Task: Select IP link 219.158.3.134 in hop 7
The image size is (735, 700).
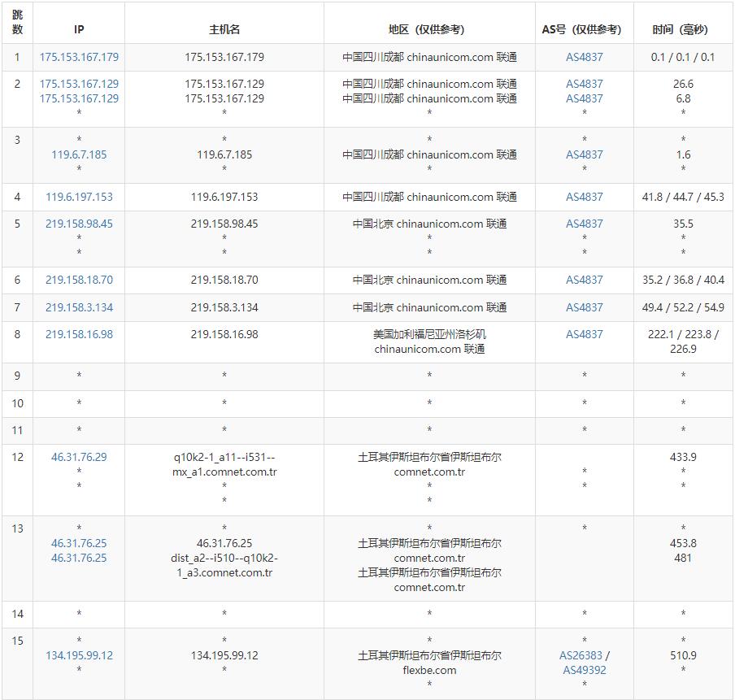Action: (x=79, y=307)
